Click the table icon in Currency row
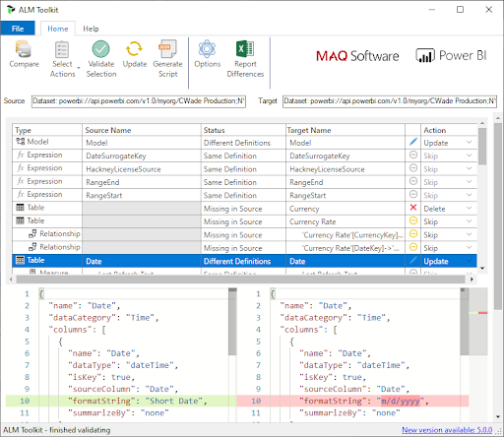Image resolution: width=504 pixels, height=437 pixels. point(20,208)
